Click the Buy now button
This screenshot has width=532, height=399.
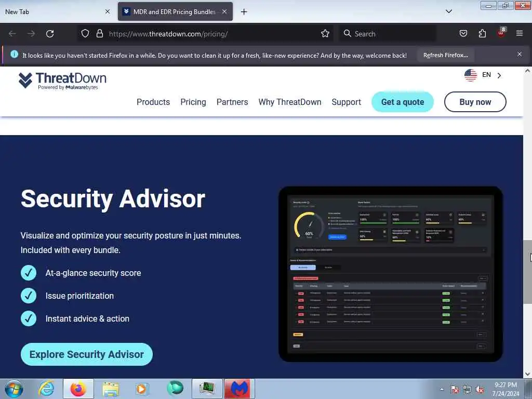[x=475, y=102]
